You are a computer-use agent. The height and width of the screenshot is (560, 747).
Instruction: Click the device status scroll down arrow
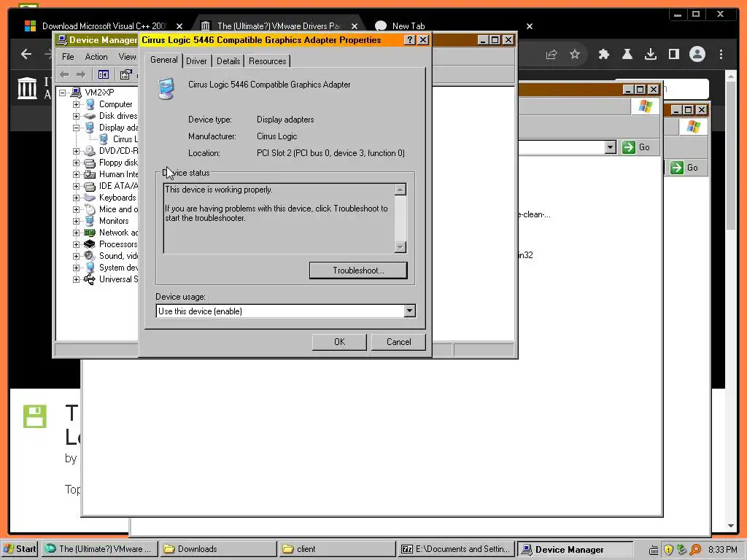[x=400, y=246]
